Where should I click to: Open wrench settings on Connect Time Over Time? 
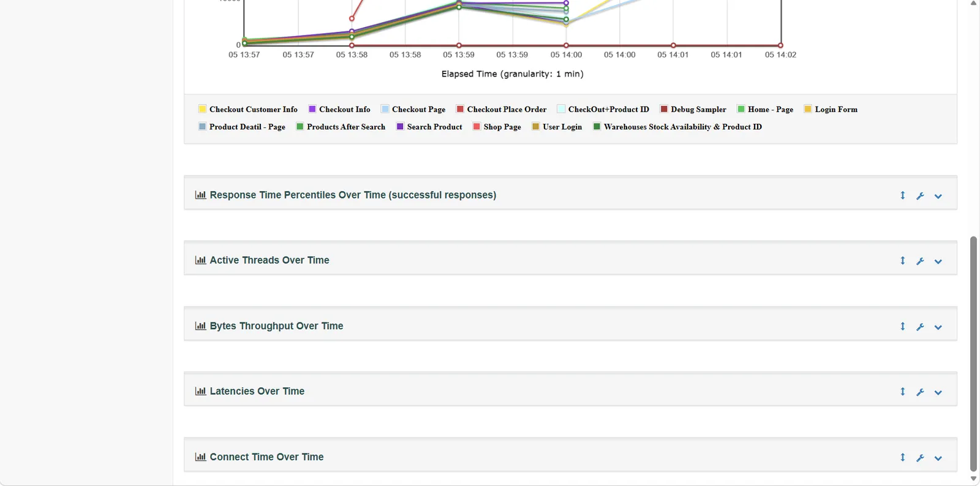tap(920, 458)
